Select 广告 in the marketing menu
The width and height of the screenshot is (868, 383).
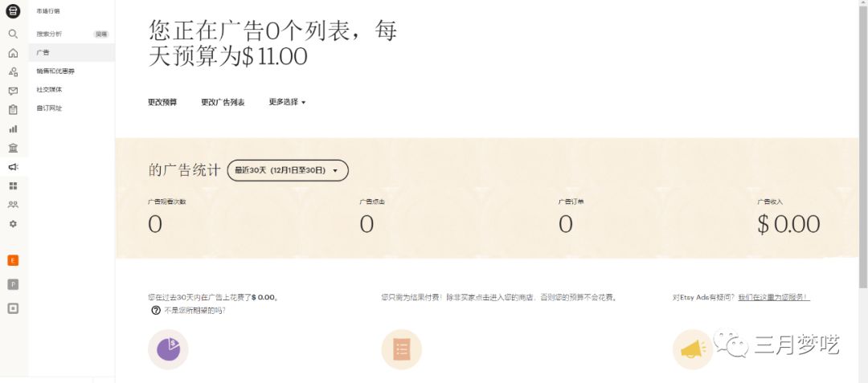tap(43, 52)
